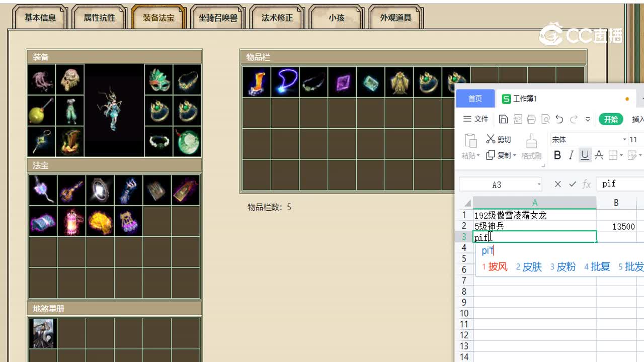Click the pearl bracelet equipment slot
The height and width of the screenshot is (362, 644).
pyautogui.click(x=158, y=141)
